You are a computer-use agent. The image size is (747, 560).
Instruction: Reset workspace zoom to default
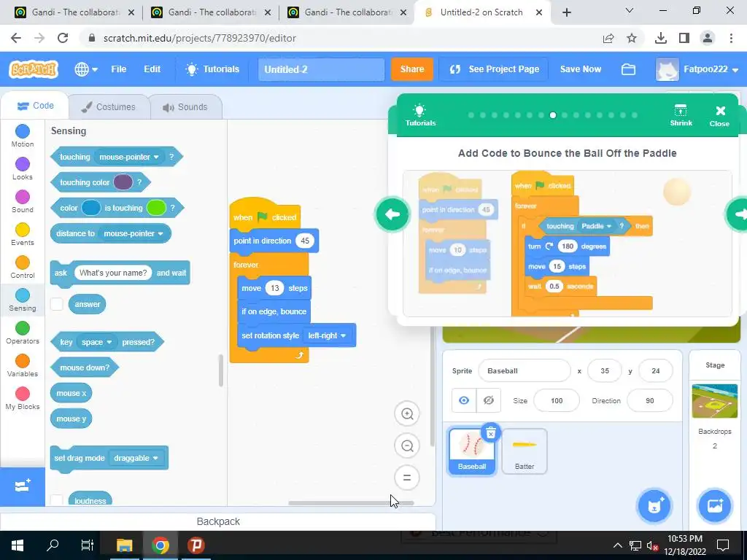[x=407, y=478]
